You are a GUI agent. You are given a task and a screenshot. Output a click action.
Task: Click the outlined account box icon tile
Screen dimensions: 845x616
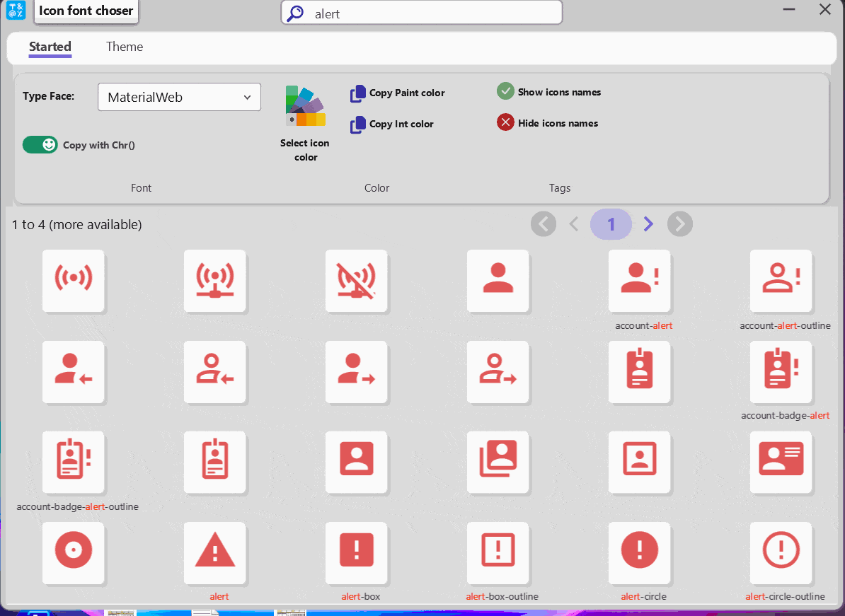(639, 462)
